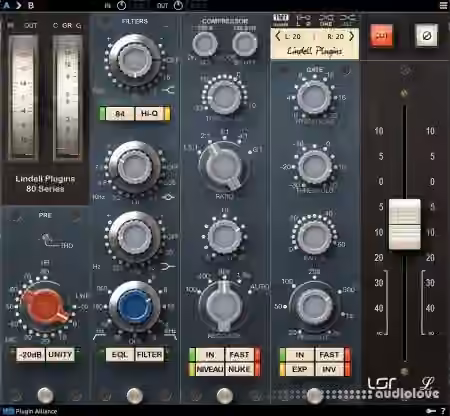
Task: Open the hamburger menu at top right
Action: coord(443,5)
